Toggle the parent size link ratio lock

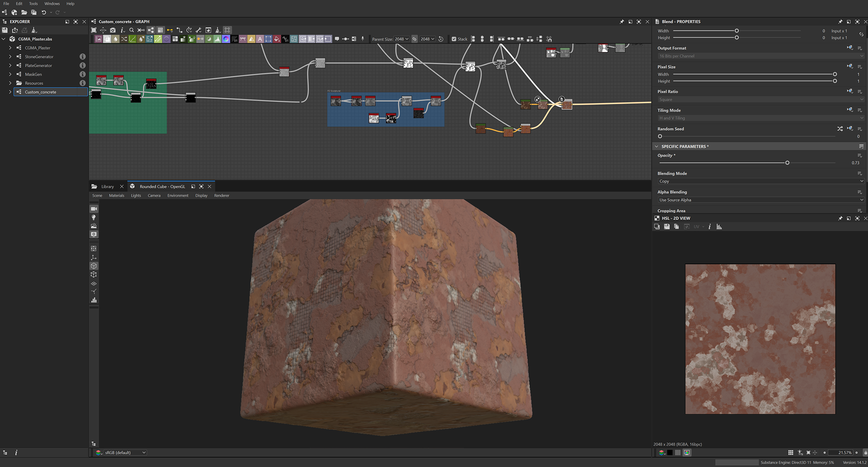(x=415, y=39)
